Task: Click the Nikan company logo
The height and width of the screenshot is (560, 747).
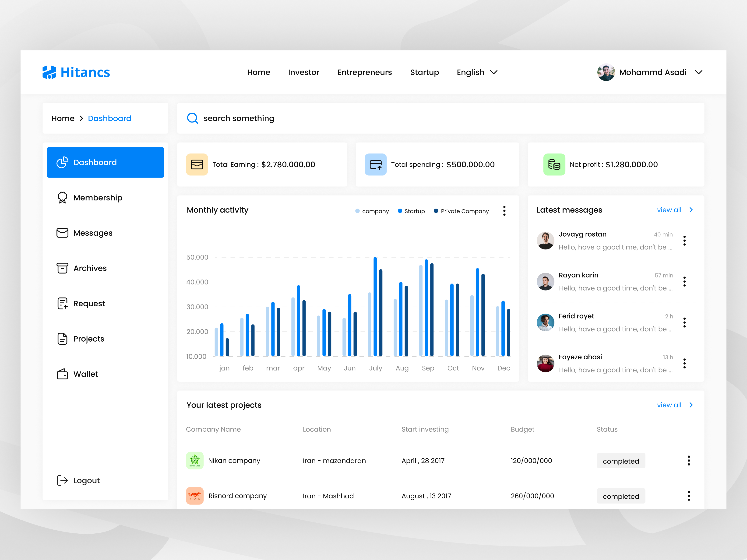Action: click(195, 460)
